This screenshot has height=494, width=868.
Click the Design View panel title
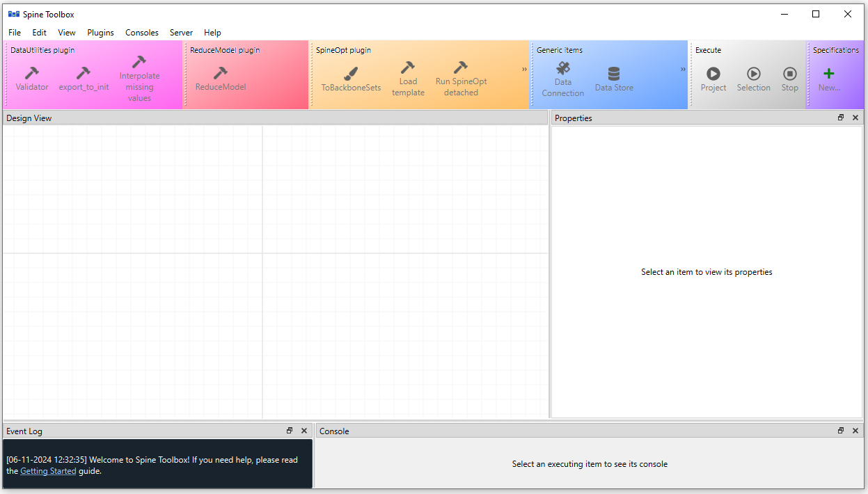tap(29, 118)
